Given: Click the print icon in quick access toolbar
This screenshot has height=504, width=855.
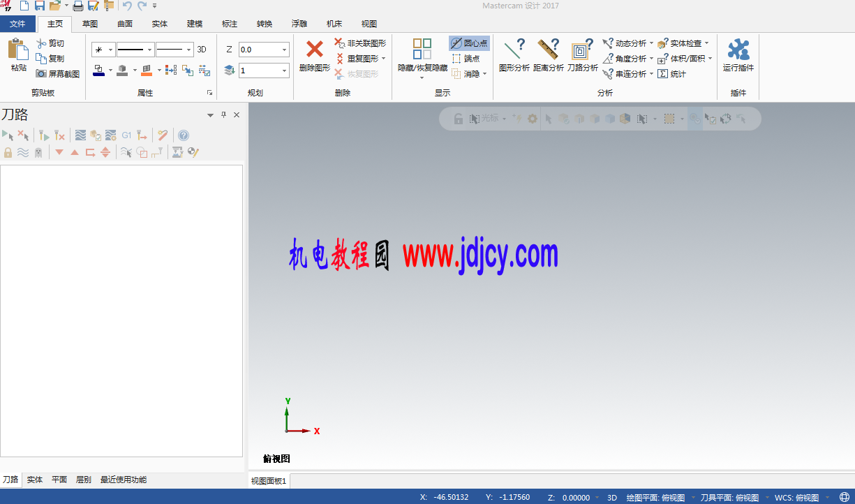Looking at the screenshot, I should tap(78, 6).
